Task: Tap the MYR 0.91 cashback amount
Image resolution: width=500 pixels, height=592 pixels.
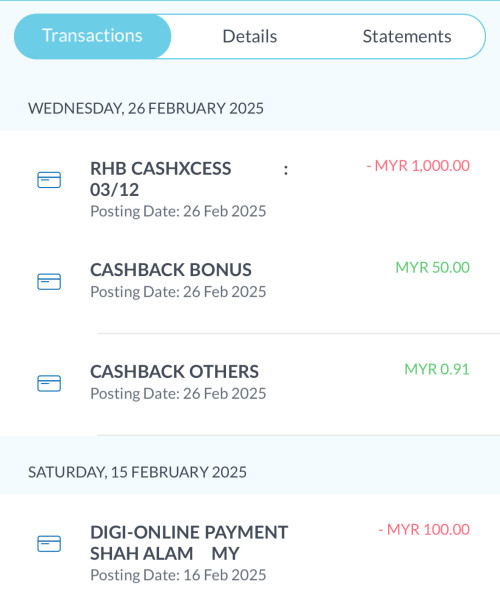Action: (437, 369)
